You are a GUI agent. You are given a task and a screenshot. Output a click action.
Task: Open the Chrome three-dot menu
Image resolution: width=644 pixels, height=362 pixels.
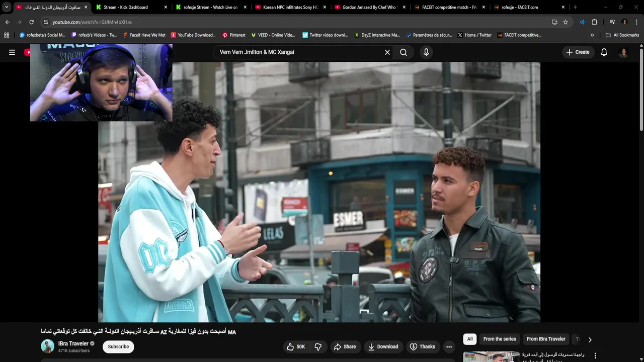pos(637,22)
